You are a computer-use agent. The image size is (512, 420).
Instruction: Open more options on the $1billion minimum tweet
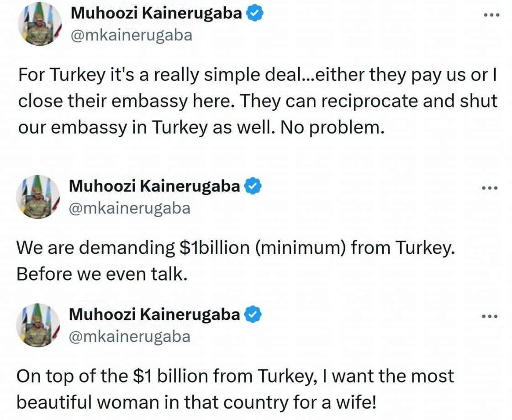pos(490,188)
